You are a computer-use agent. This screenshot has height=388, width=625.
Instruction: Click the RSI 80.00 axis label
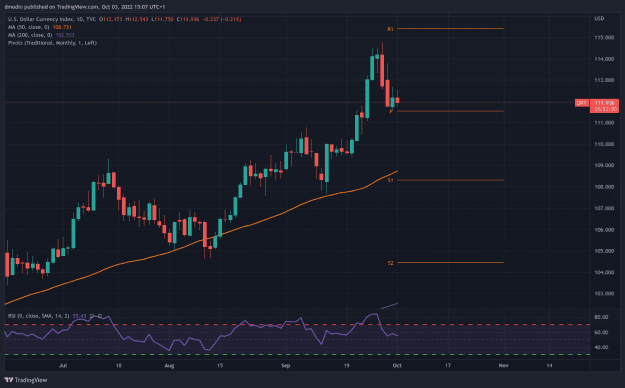[601, 317]
